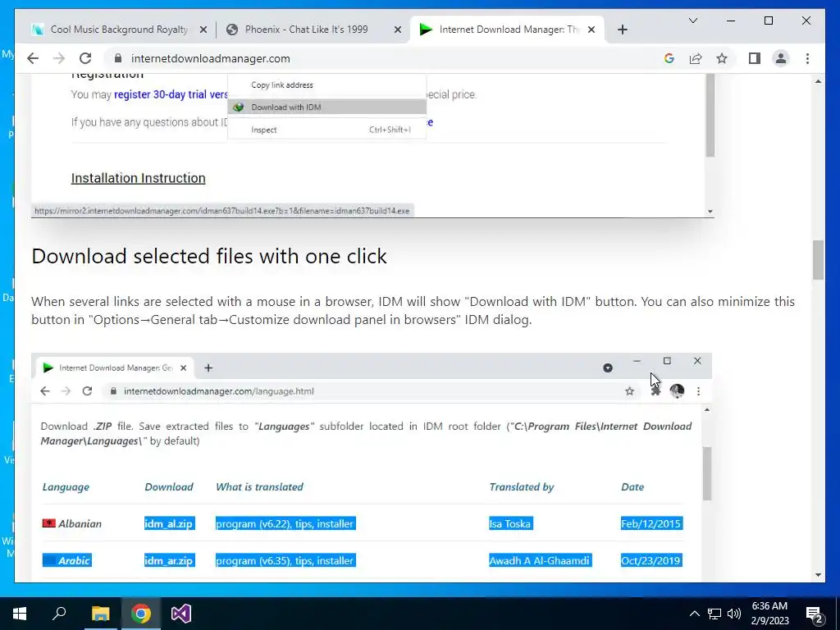Click the page scrollbar up arrow
This screenshot has height=630, width=840.
818,81
